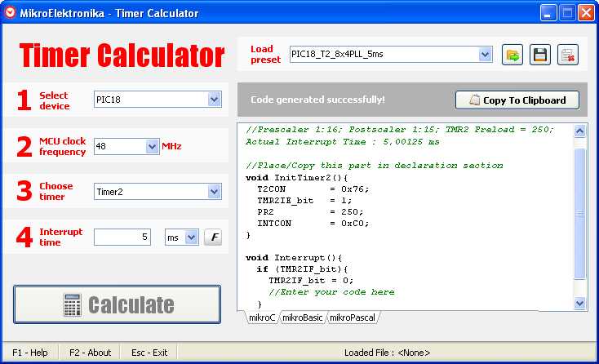Click the F frequency toggle button
Image resolution: width=599 pixels, height=364 pixels.
pyautogui.click(x=213, y=237)
